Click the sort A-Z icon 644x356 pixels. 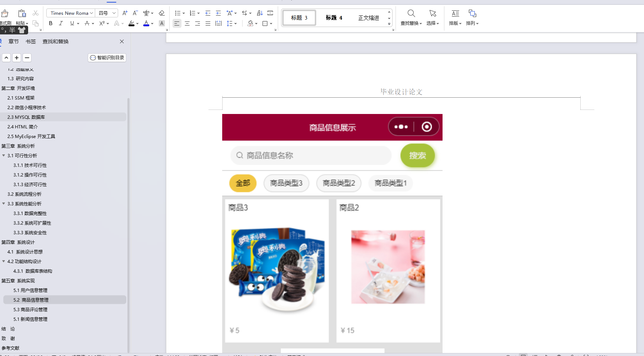(260, 13)
